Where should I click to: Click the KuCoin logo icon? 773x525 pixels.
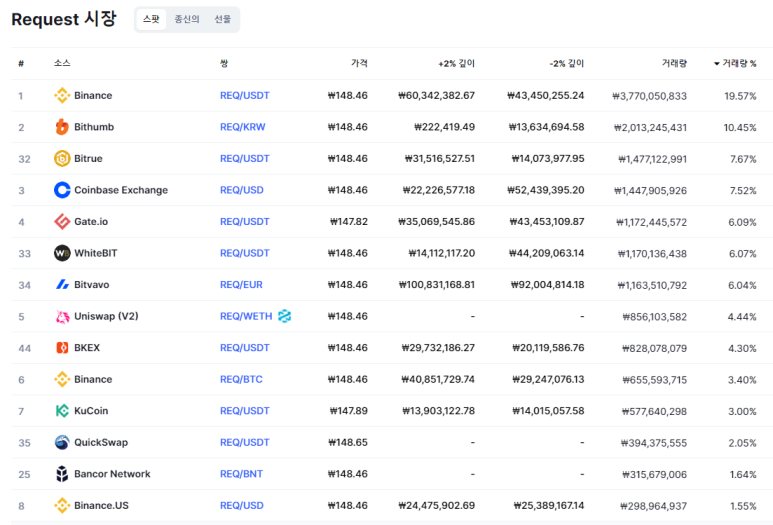coord(62,411)
